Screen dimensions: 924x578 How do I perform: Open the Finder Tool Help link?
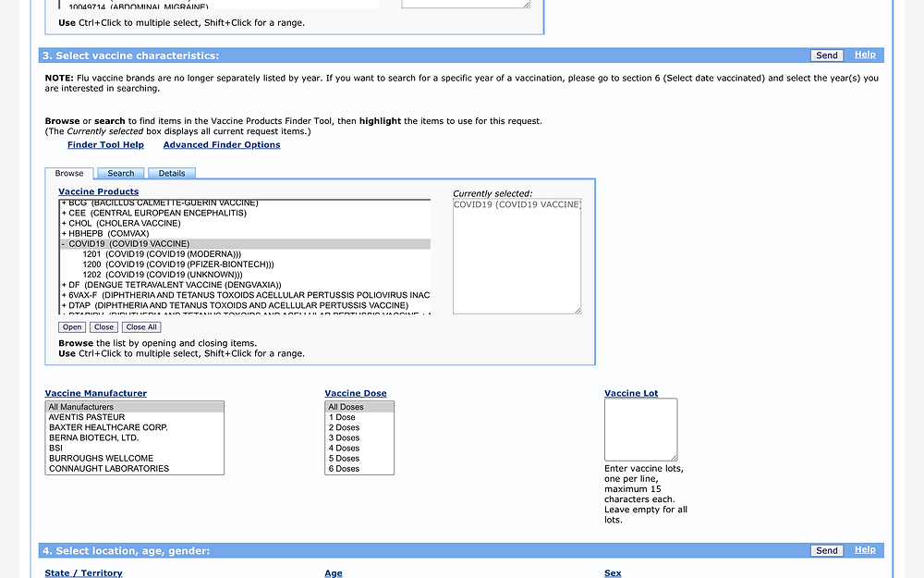tap(105, 145)
